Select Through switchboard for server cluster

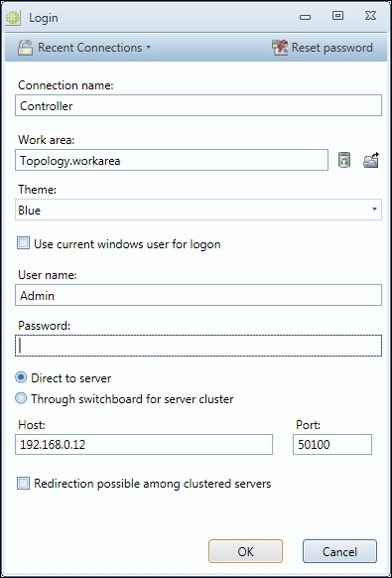coord(21,398)
